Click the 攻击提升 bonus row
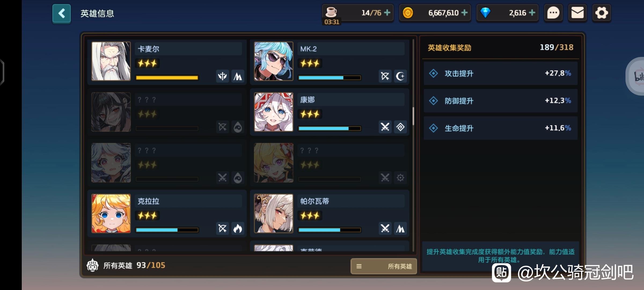Image resolution: width=644 pixels, height=290 pixels. [x=500, y=73]
